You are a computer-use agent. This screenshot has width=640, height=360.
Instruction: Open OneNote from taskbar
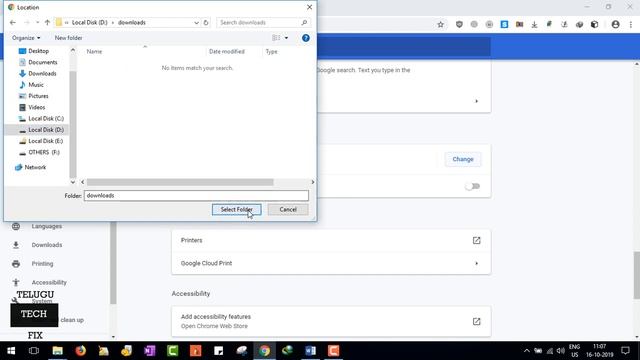149,351
